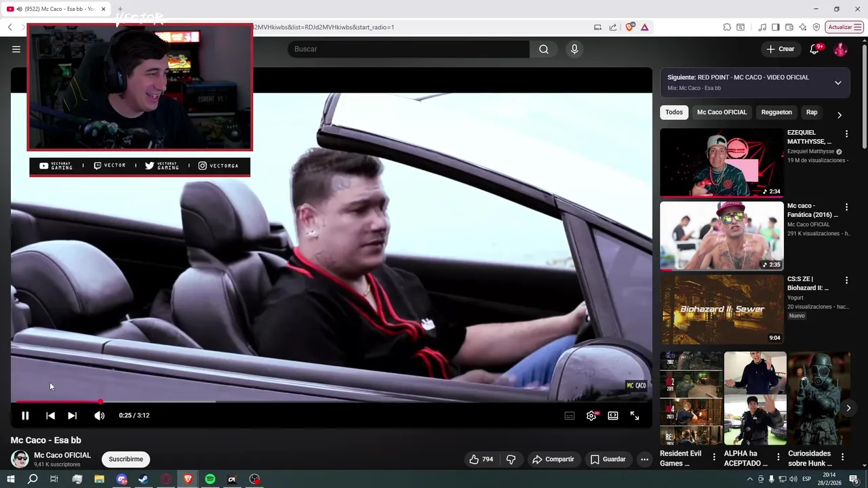Open the Mc Caco OFICIAL channel link
The width and height of the screenshot is (868, 488).
[x=62, y=455]
